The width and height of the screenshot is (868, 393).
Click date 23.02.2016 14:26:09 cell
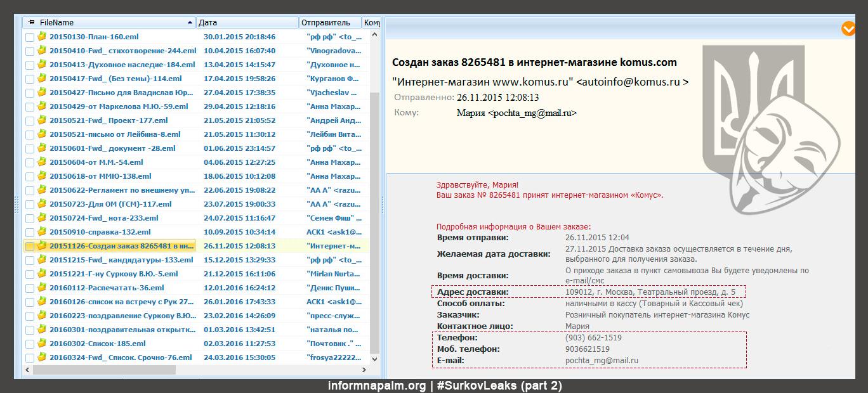[x=239, y=316]
